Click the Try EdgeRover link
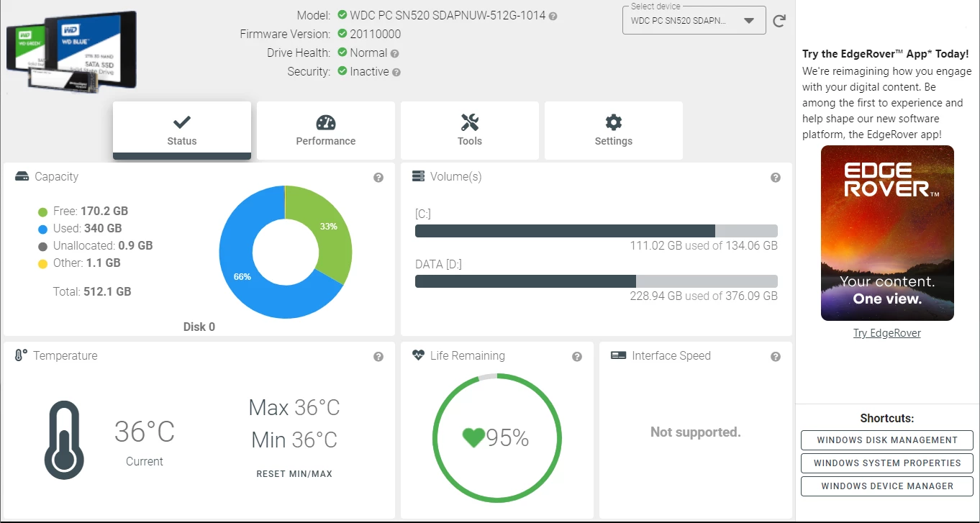 tap(887, 332)
